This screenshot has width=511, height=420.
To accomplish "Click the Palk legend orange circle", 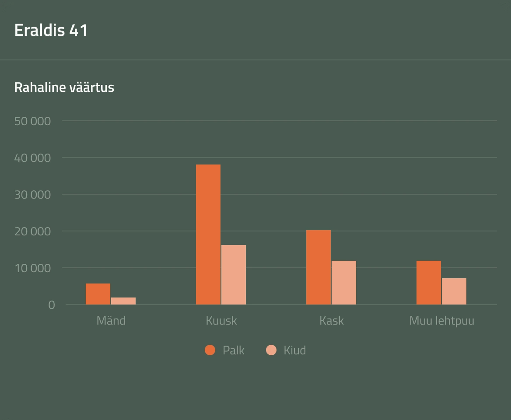I will [x=210, y=350].
